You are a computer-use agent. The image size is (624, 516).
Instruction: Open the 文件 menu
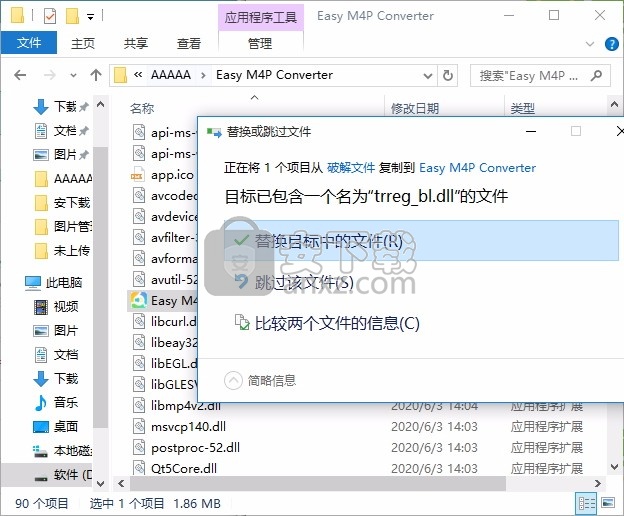[29, 43]
